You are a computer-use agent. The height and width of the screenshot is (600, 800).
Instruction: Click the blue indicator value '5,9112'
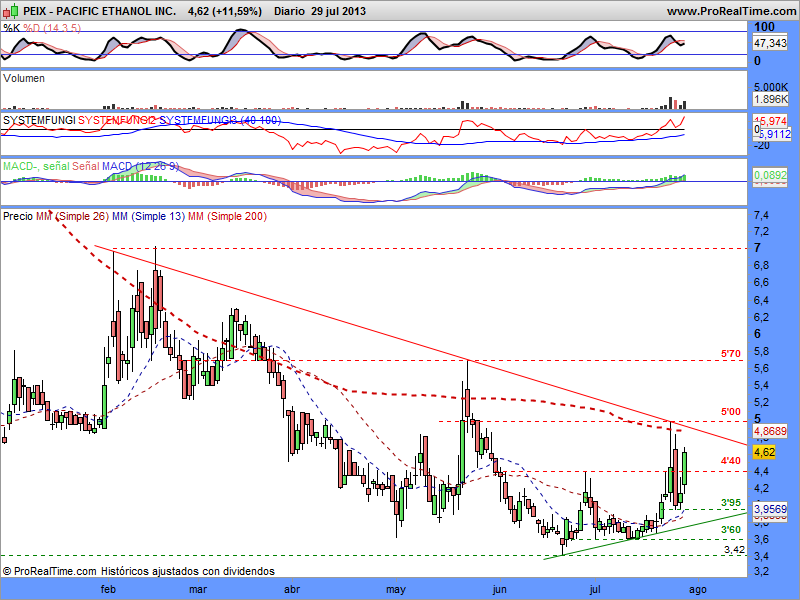774,134
